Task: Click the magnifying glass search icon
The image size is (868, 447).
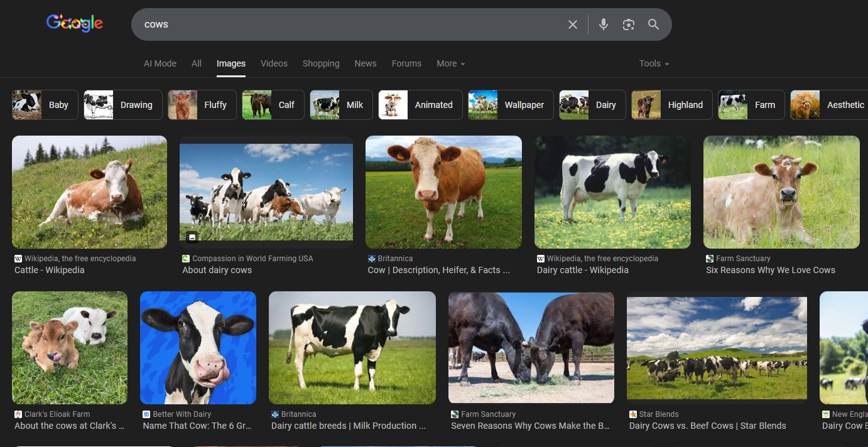Action: [x=653, y=24]
